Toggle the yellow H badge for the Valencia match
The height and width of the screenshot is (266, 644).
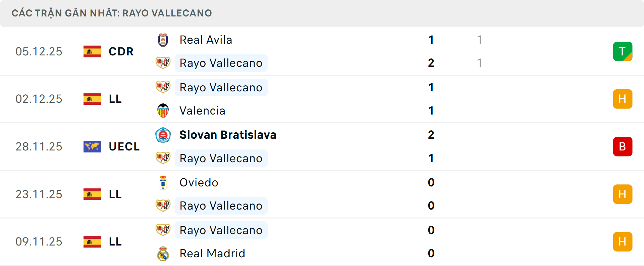[x=623, y=99]
